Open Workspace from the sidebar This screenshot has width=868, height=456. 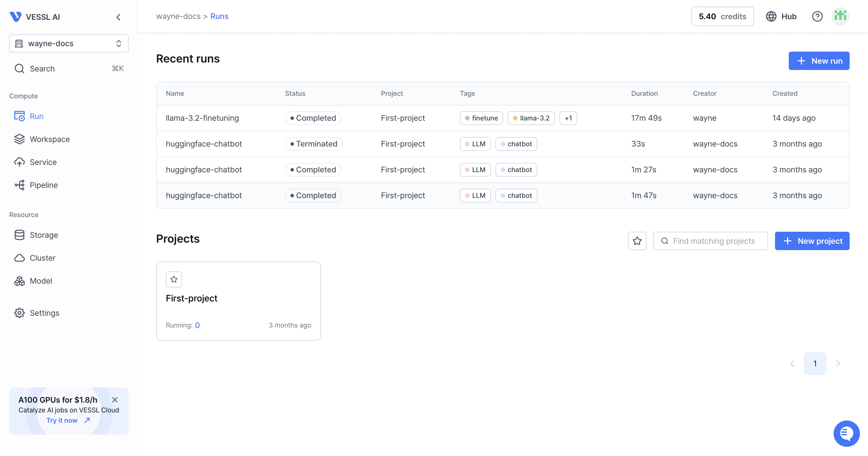(x=50, y=139)
